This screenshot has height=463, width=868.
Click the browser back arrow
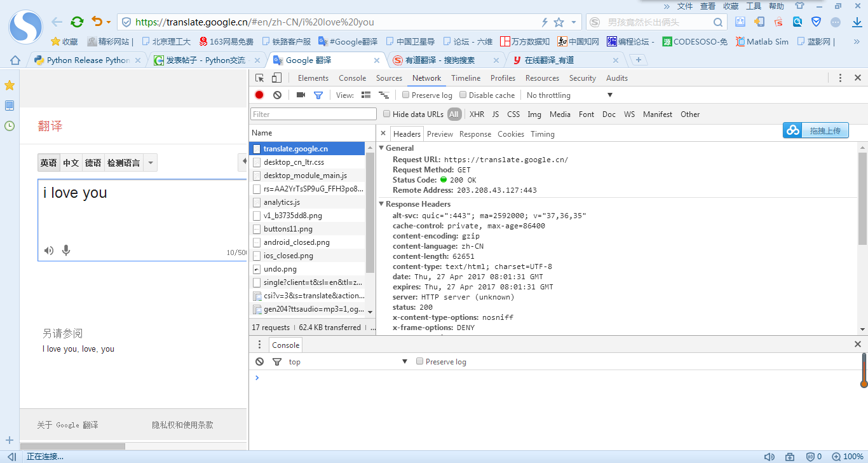pyautogui.click(x=57, y=22)
